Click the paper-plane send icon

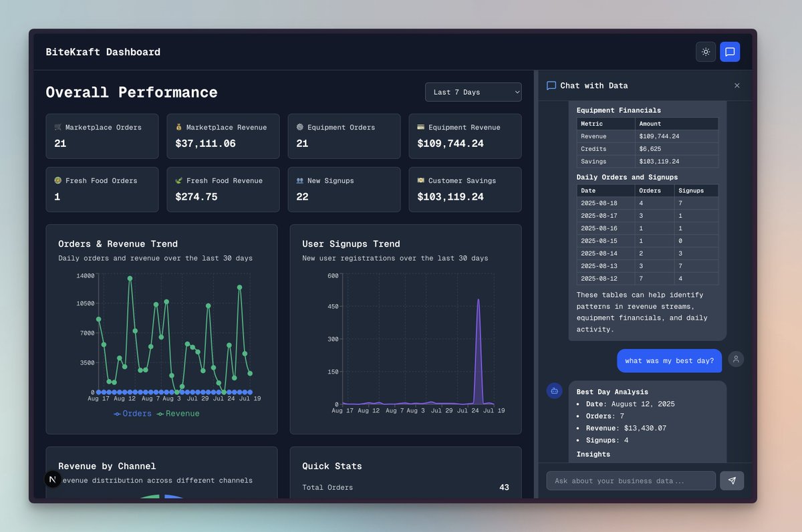pos(732,480)
